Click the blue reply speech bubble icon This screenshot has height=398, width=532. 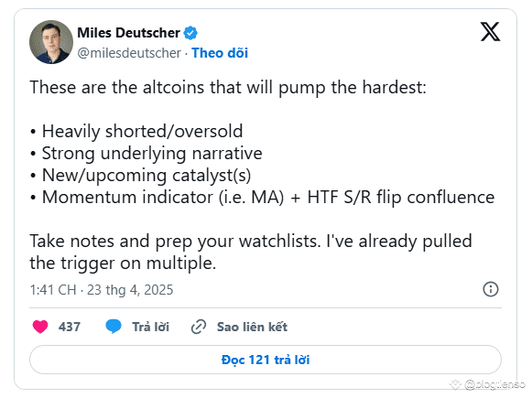coord(114,327)
